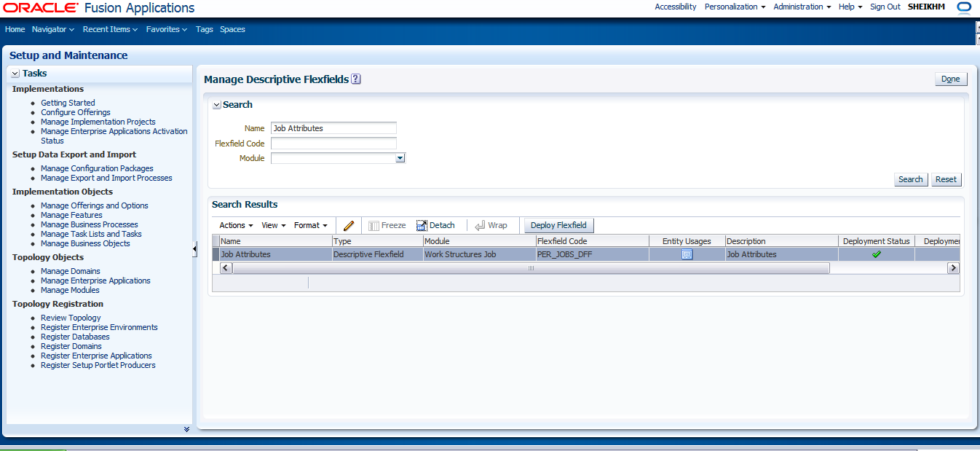Open Spaces in the top navigation

click(232, 29)
